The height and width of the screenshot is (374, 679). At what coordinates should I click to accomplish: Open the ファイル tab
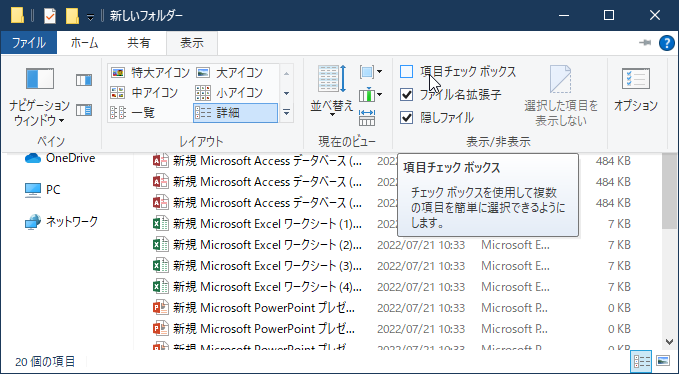[29, 43]
